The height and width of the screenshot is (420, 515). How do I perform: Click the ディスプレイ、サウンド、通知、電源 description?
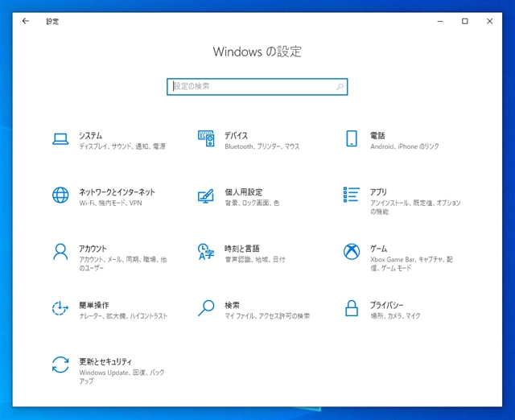(x=122, y=146)
